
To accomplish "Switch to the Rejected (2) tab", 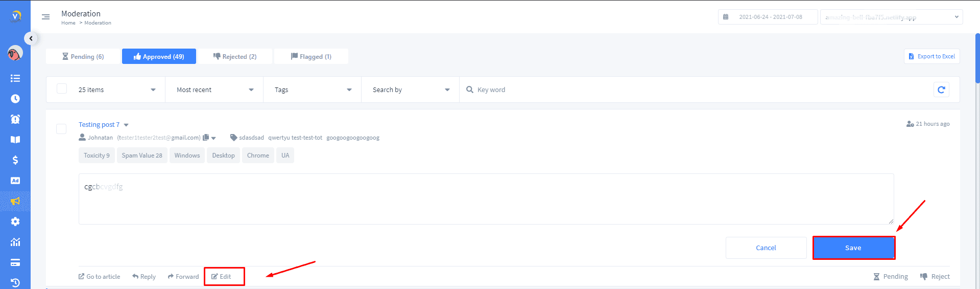I will coord(235,57).
